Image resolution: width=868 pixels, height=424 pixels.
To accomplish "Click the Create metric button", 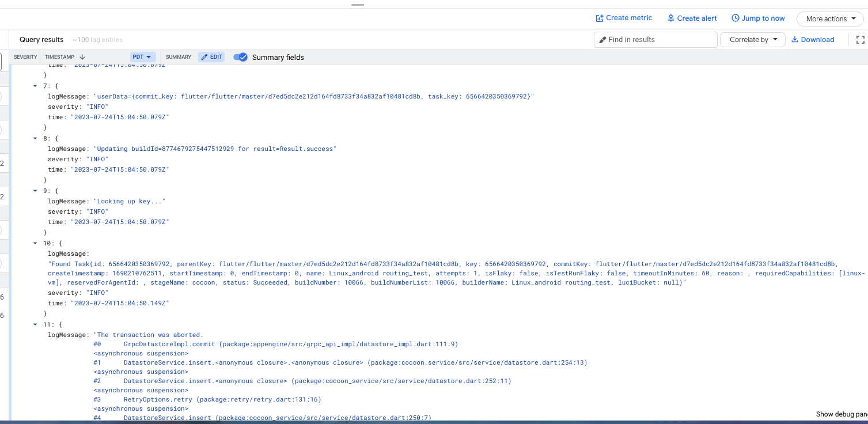I will coord(624,18).
